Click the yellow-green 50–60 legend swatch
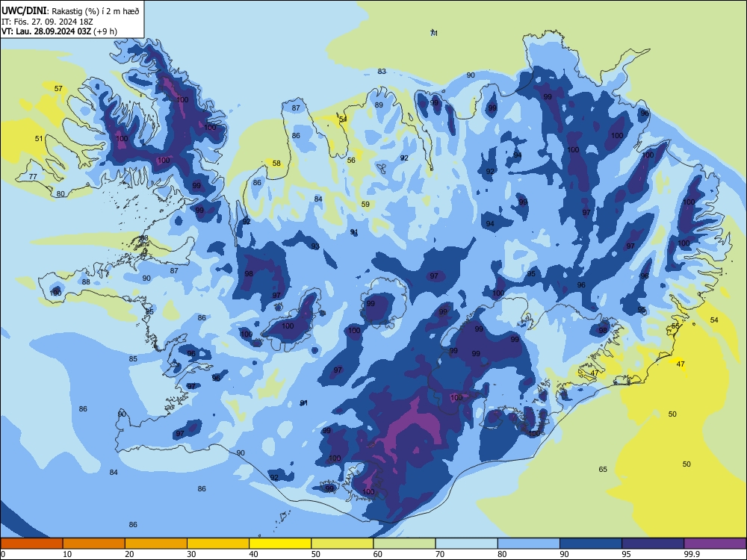The width and height of the screenshot is (747, 560). pyautogui.click(x=343, y=544)
